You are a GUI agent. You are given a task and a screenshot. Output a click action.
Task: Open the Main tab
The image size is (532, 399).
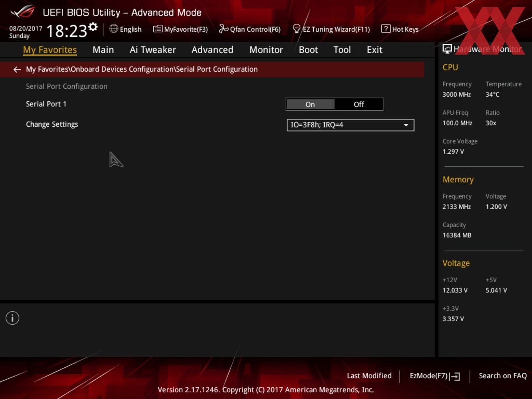(103, 50)
